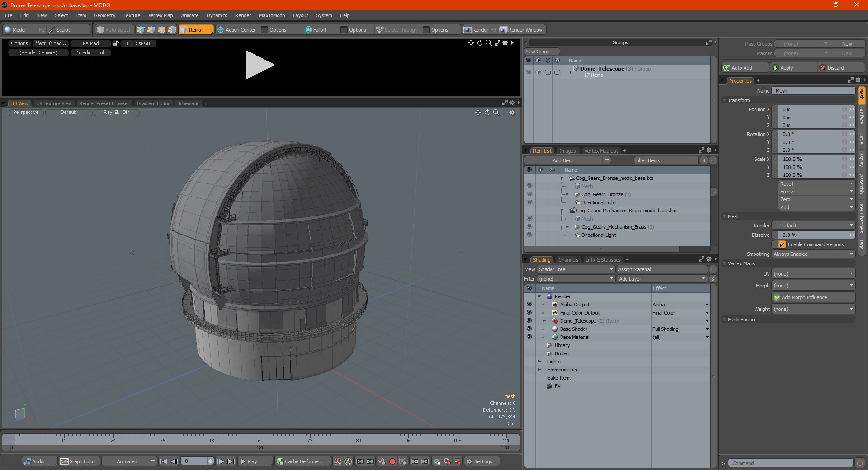The width and height of the screenshot is (868, 470).
Task: Click the Filter Items field
Action: point(666,160)
